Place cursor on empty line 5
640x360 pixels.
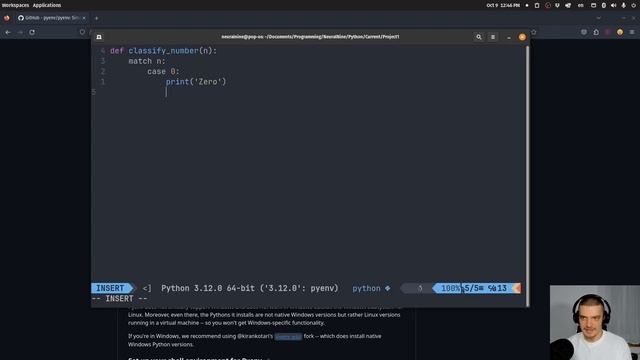[166, 92]
